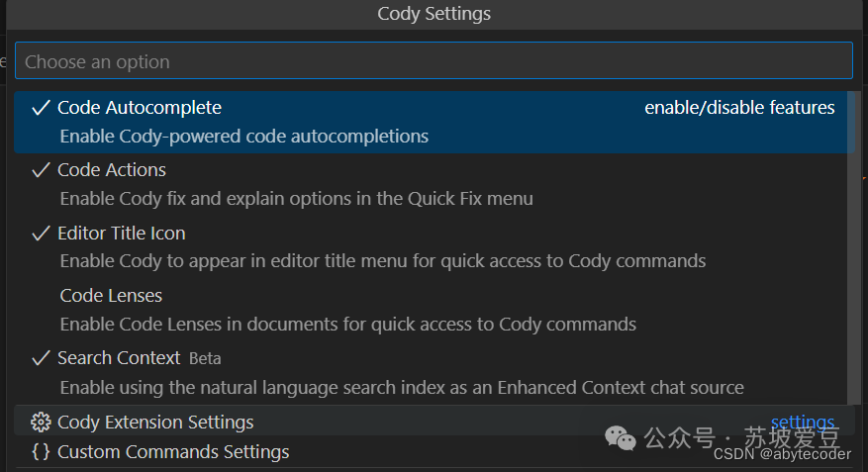The height and width of the screenshot is (472, 868).
Task: Open Cody Extension Settings
Action: click(155, 423)
